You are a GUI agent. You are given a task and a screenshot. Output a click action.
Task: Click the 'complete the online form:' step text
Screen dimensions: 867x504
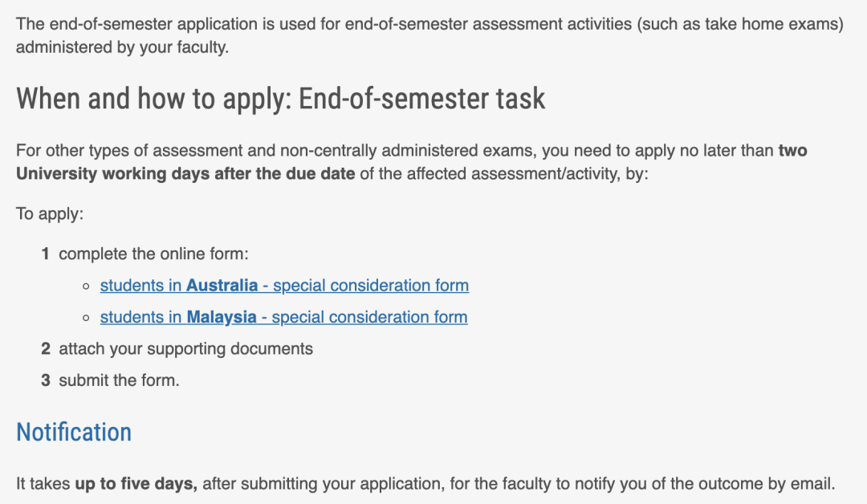[153, 254]
